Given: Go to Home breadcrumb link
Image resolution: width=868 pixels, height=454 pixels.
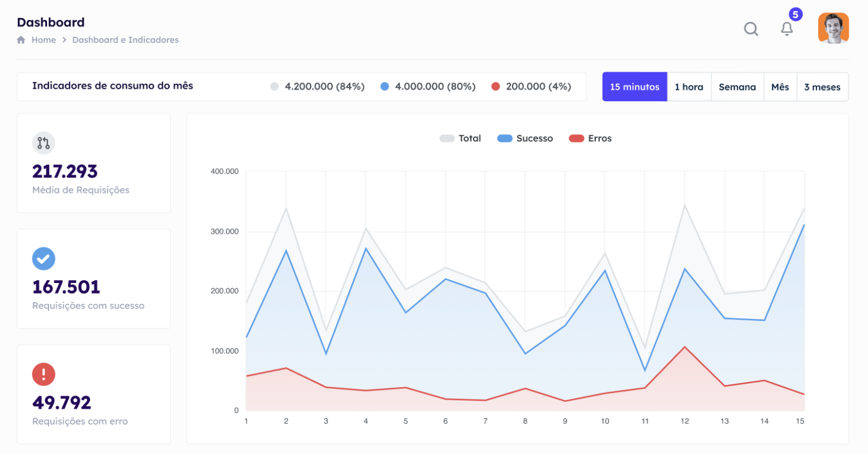Looking at the screenshot, I should [44, 40].
